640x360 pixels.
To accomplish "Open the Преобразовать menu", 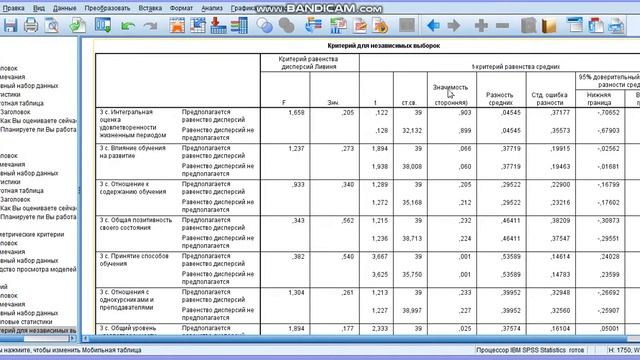I will (108, 8).
